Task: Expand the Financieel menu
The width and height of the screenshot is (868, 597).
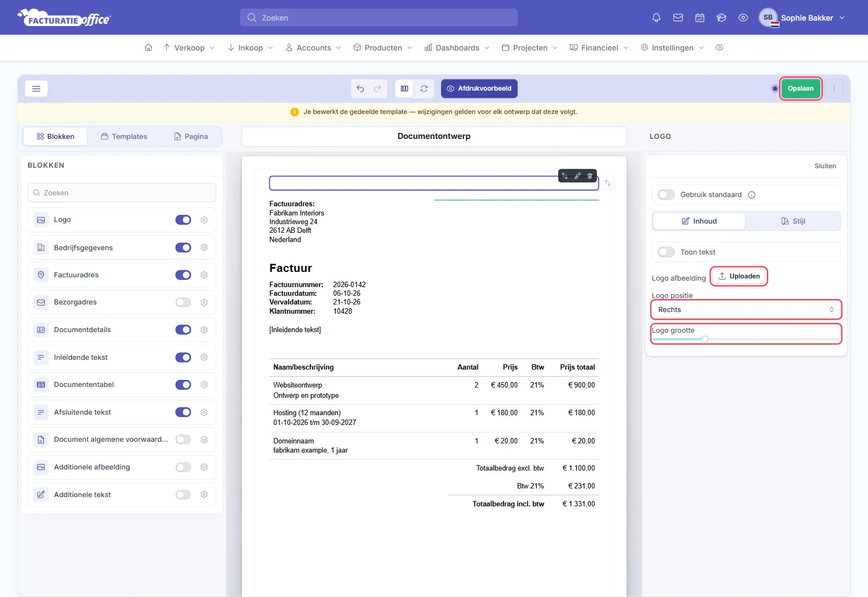Action: click(x=599, y=48)
